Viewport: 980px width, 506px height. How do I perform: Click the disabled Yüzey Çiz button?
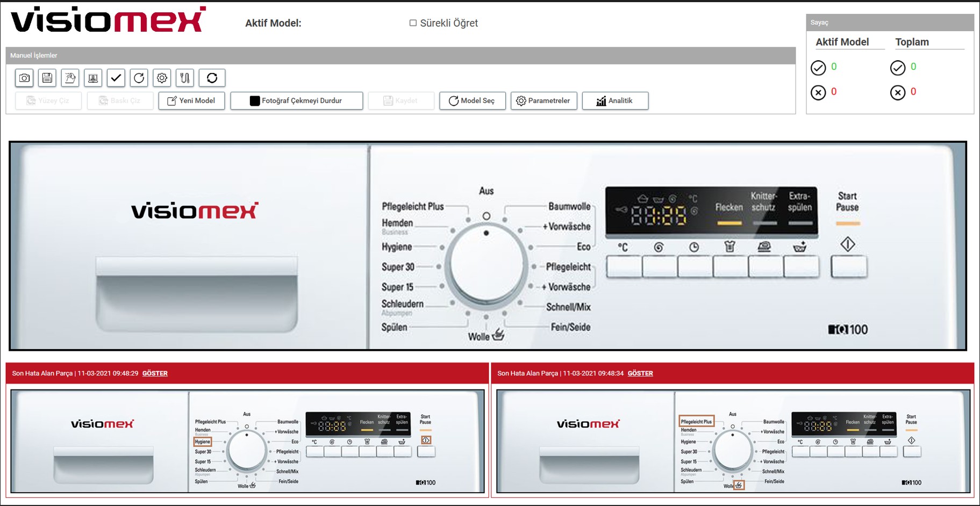click(48, 101)
